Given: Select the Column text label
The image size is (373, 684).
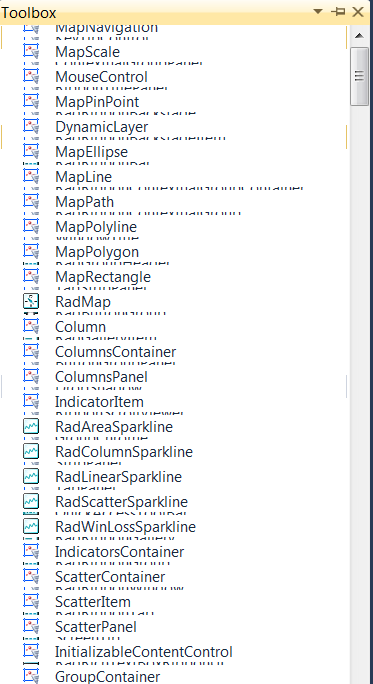Looking at the screenshot, I should click(80, 327).
